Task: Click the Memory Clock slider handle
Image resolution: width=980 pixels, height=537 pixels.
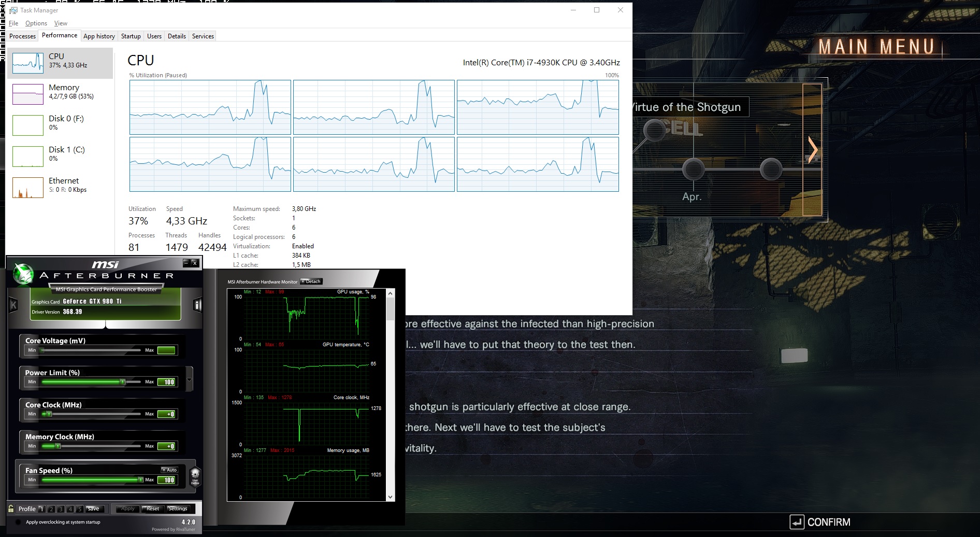Action: (x=57, y=446)
